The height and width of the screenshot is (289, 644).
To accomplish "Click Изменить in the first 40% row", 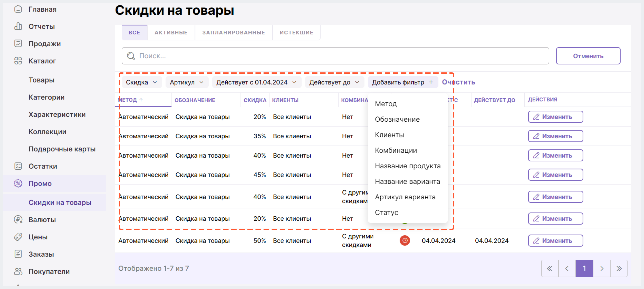I will [555, 155].
